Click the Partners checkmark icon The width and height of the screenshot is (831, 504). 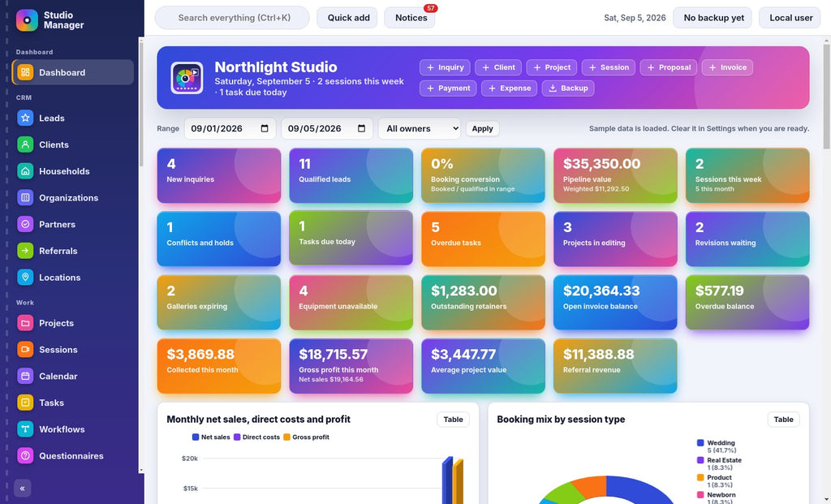click(x=25, y=224)
